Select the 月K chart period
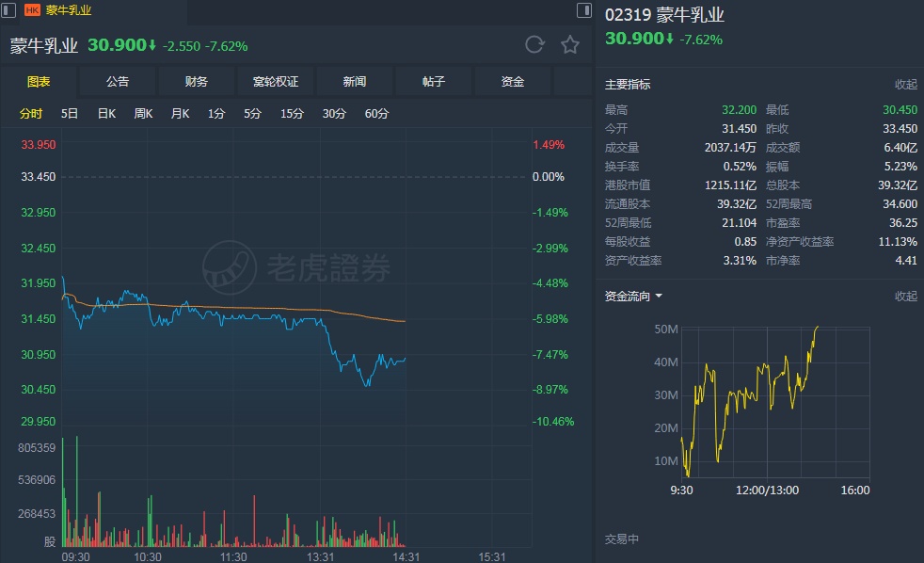Viewport: 924px width, 563px height. (x=180, y=114)
